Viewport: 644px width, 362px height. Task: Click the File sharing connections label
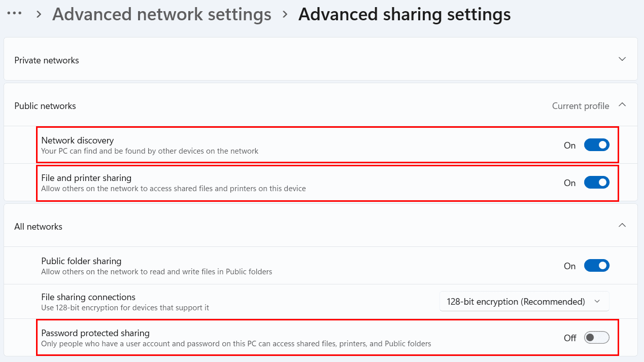pyautogui.click(x=88, y=297)
